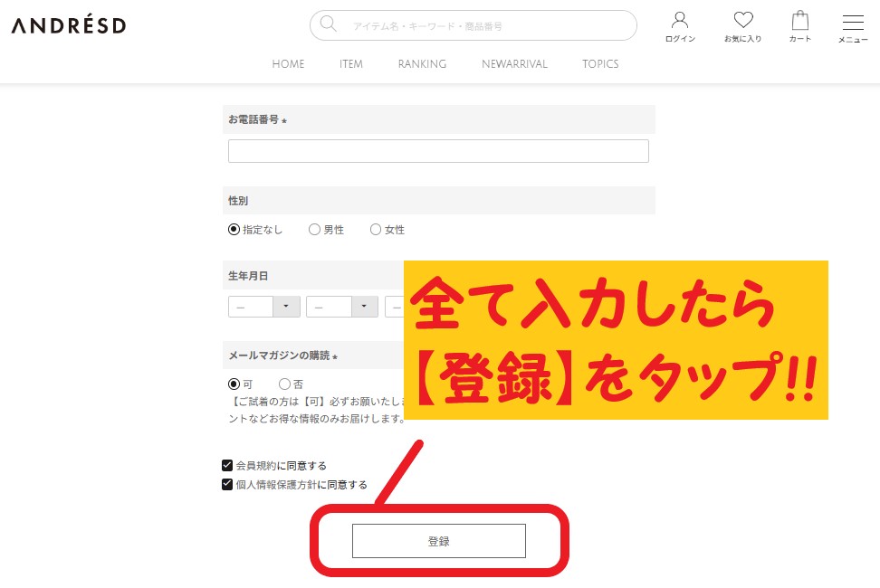Image resolution: width=880 pixels, height=588 pixels.
Task: Select 可 for mail magazine
Action: click(x=234, y=384)
